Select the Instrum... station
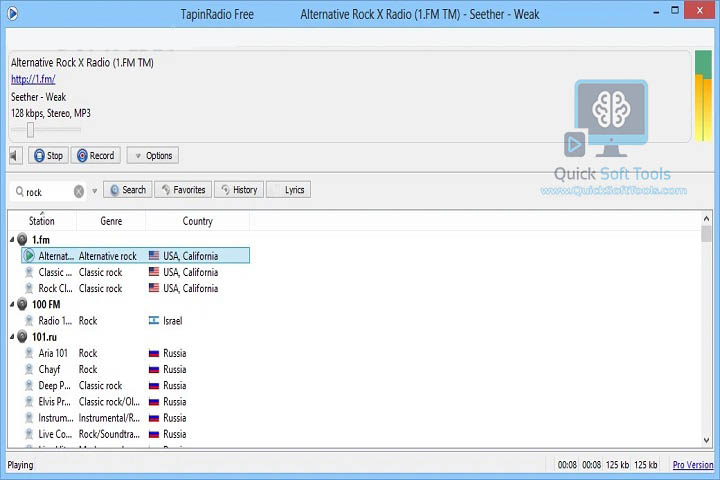 point(136,418)
